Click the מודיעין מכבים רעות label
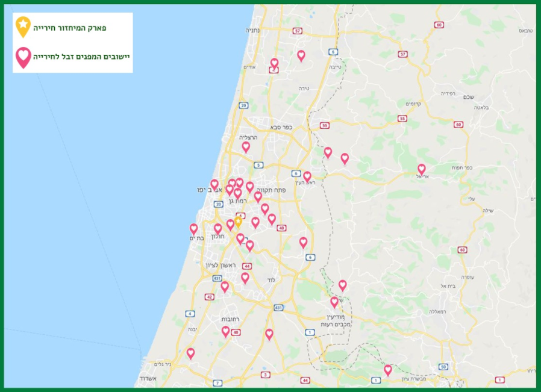This screenshot has height=392, width=541. pyautogui.click(x=336, y=320)
